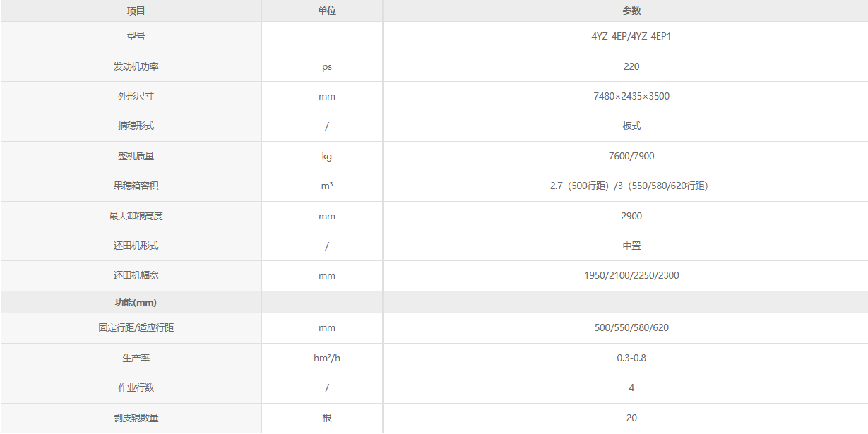
Task: Select the row spacing value 500/550/580/620
Action: click(631, 327)
